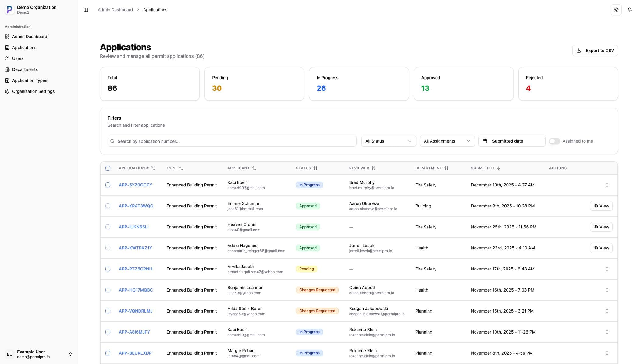Sort table by Type column

click(x=181, y=168)
